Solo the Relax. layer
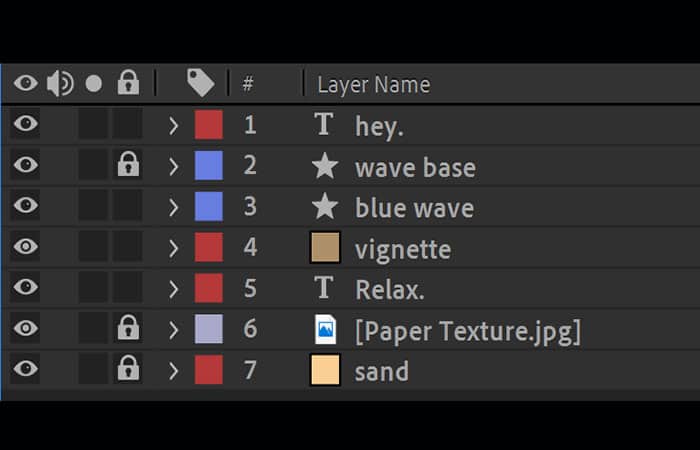 click(93, 287)
